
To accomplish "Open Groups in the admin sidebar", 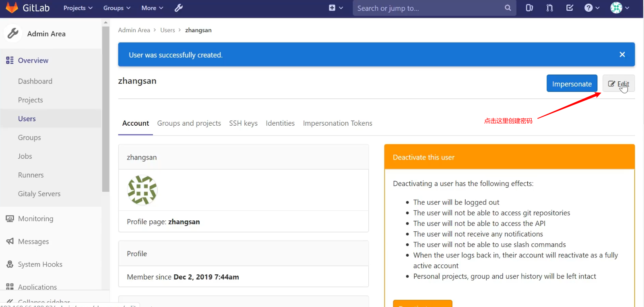I will (29, 137).
